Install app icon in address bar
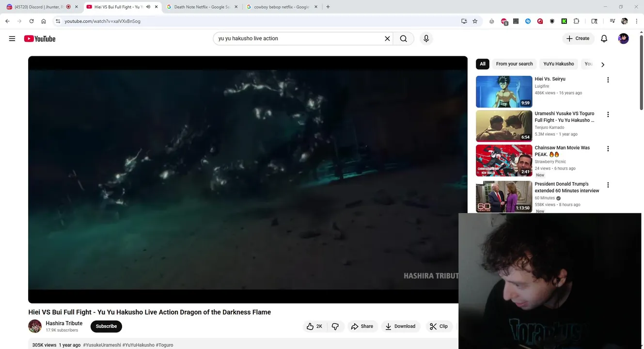Screen dimensions: 644x349 click(464, 21)
